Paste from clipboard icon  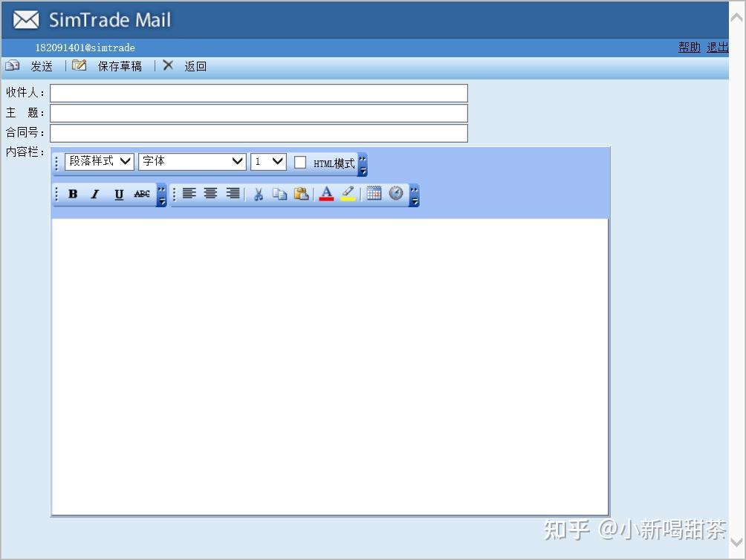[301, 194]
